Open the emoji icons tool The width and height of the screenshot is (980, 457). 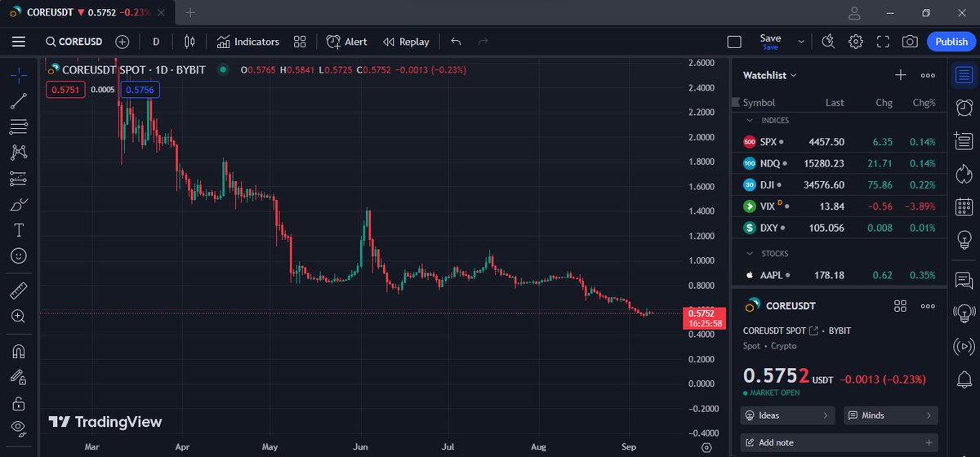[x=19, y=255]
